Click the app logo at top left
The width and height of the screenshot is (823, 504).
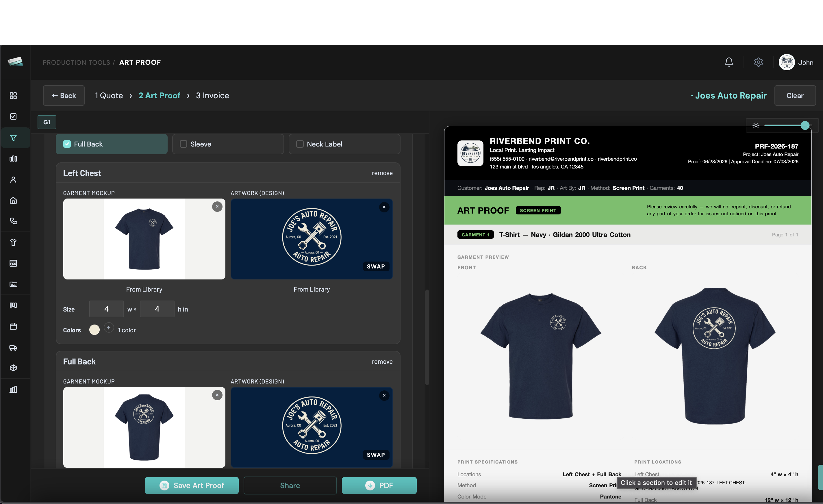pyautogui.click(x=15, y=62)
